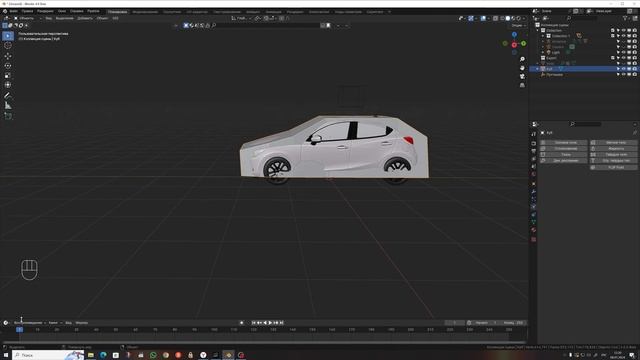Hide the Light object via eye icon

[x=624, y=52]
